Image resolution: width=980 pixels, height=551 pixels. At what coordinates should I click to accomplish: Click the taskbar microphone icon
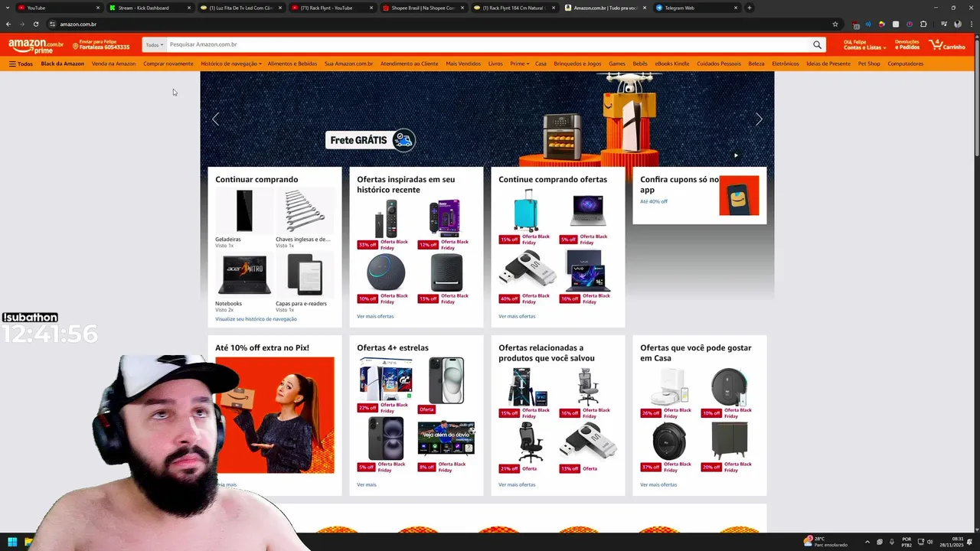[x=891, y=542]
